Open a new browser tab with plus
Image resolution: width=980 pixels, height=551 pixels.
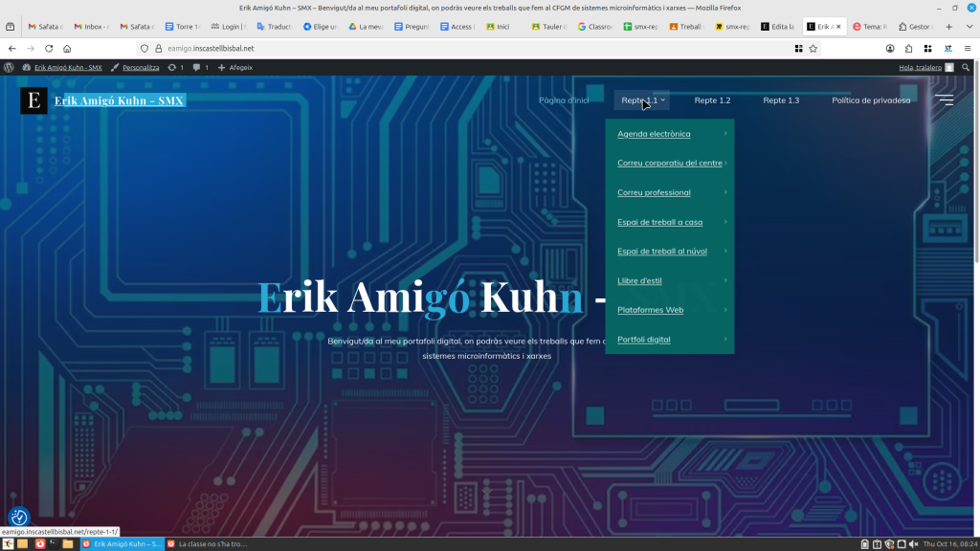click(x=949, y=27)
